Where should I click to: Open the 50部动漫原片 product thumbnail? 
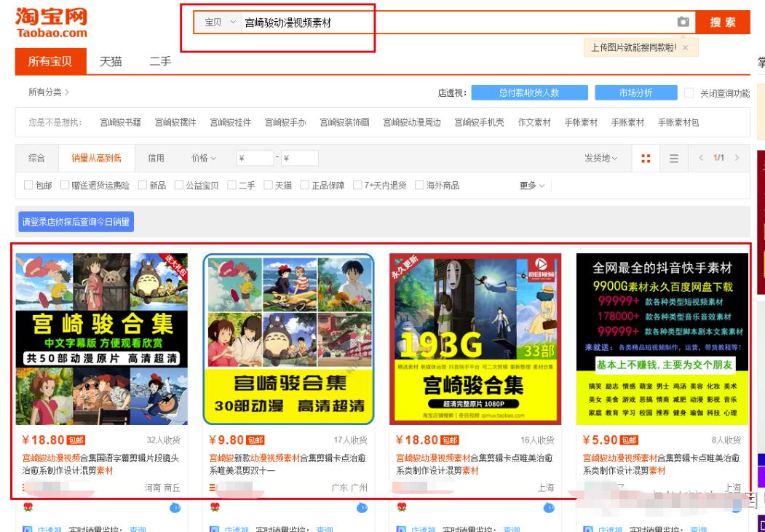click(x=101, y=339)
